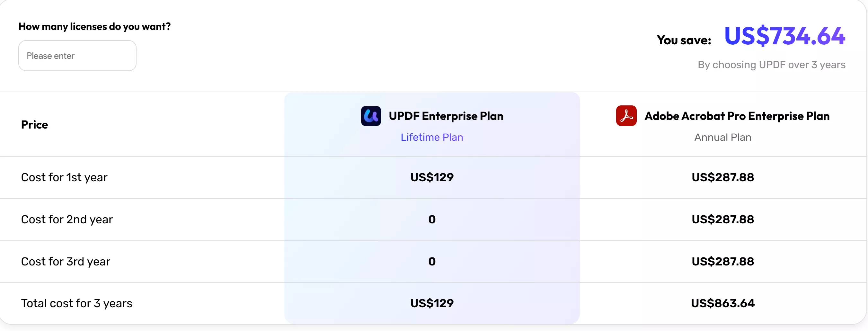This screenshot has height=331, width=868.
Task: Click the Annual Plan label under Adobe
Action: tap(722, 137)
